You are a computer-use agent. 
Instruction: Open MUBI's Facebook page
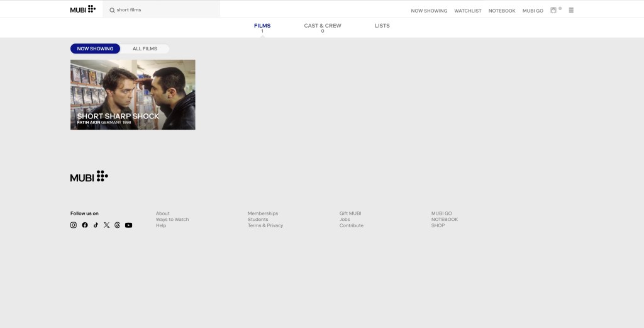pyautogui.click(x=85, y=225)
